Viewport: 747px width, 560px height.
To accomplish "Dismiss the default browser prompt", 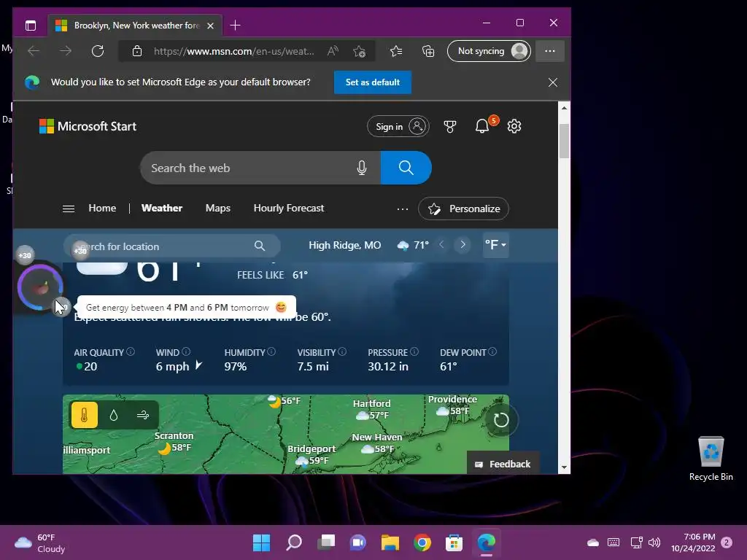I will pyautogui.click(x=553, y=82).
